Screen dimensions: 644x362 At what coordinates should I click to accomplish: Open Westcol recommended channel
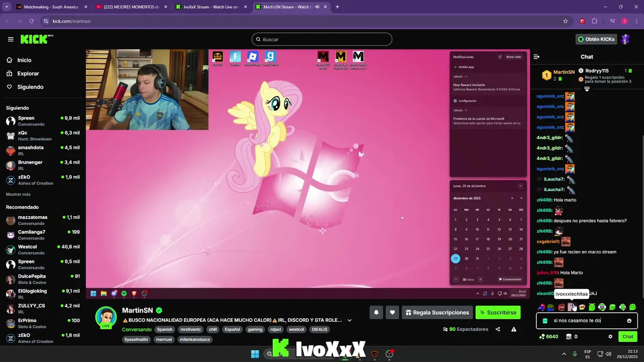pyautogui.click(x=43, y=250)
